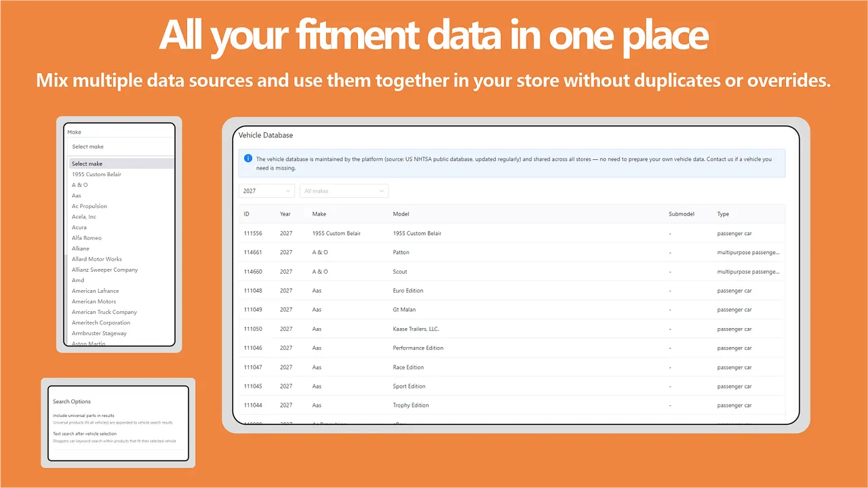Select Acela, Inc in the Make list
Screen dimensions: 868x488
[x=84, y=217]
